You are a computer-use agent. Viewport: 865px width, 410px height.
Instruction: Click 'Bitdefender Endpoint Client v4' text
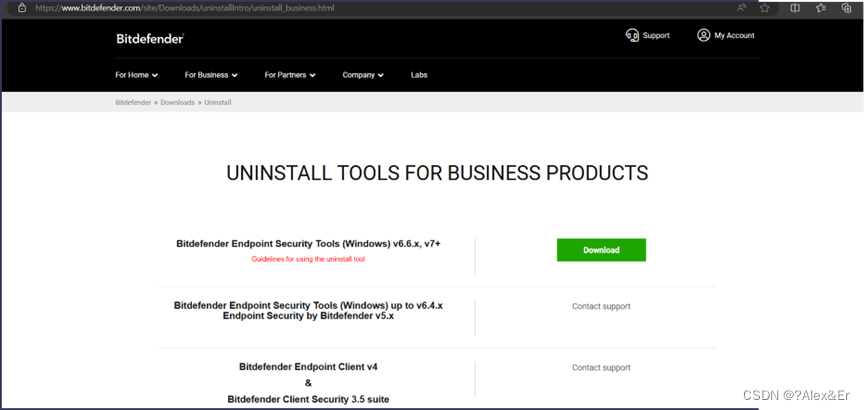308,366
